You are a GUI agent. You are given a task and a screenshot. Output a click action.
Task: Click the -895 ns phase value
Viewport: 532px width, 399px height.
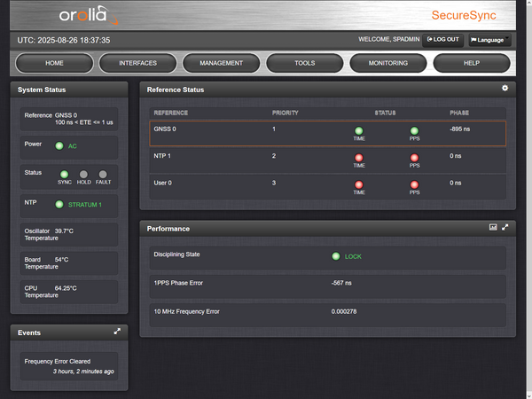coord(459,129)
